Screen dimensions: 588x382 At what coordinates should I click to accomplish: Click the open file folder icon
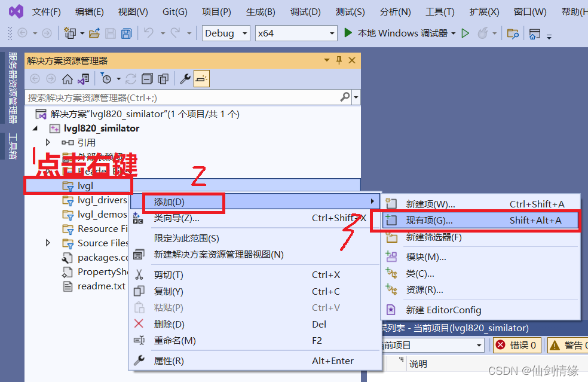(94, 33)
